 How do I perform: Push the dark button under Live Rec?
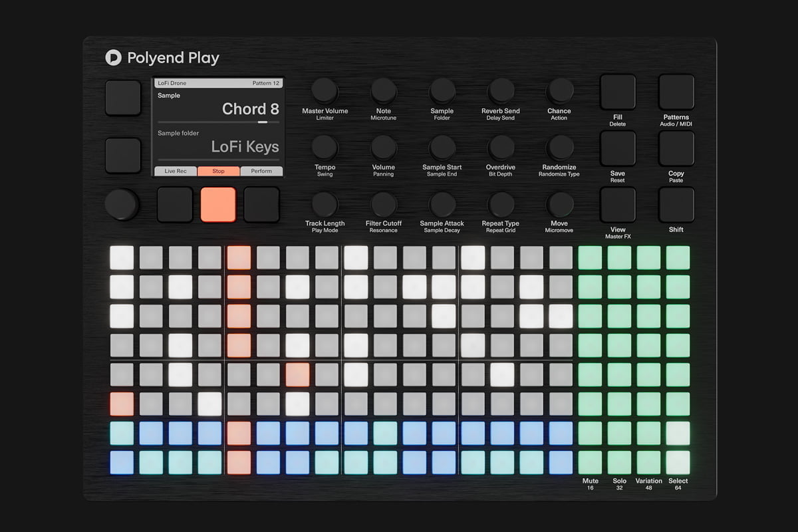pyautogui.click(x=175, y=205)
